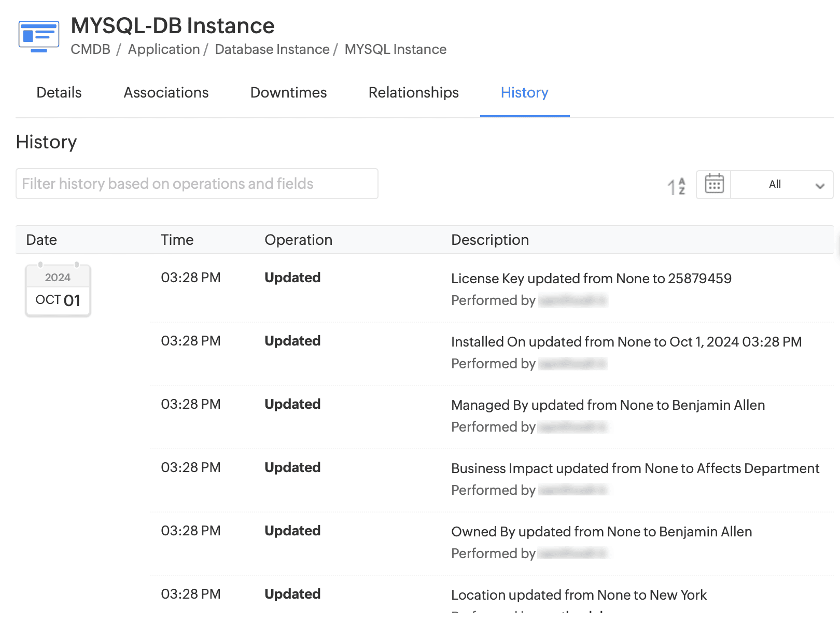The image size is (840, 636).
Task: Toggle the sort order icon
Action: point(676,186)
